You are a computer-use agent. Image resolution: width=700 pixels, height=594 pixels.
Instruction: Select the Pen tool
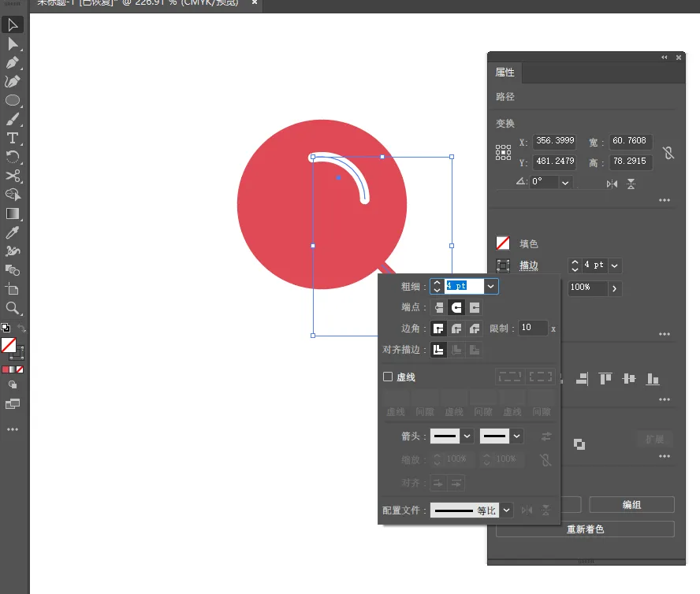tap(12, 62)
